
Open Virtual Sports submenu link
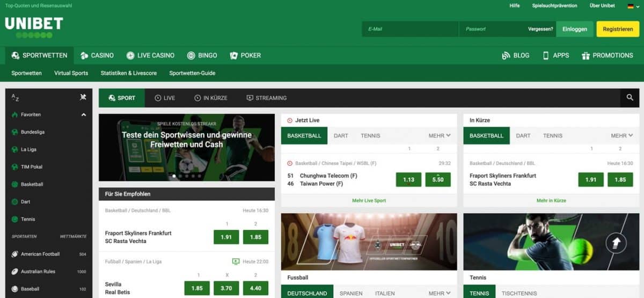coord(71,73)
